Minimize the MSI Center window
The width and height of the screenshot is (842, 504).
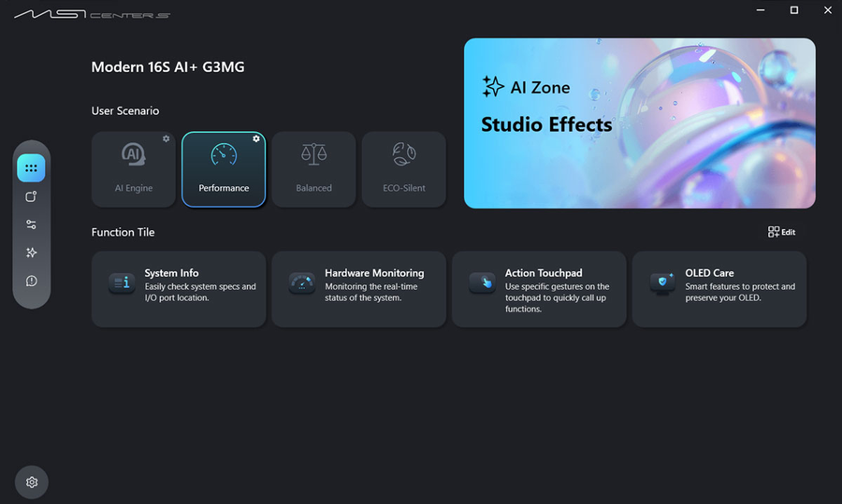pyautogui.click(x=761, y=10)
